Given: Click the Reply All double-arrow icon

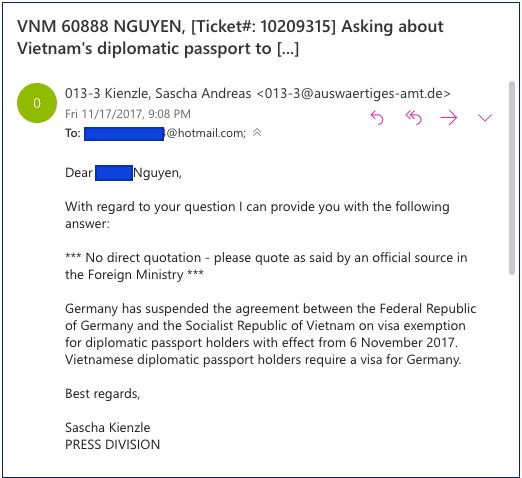Looking at the screenshot, I should 414,118.
